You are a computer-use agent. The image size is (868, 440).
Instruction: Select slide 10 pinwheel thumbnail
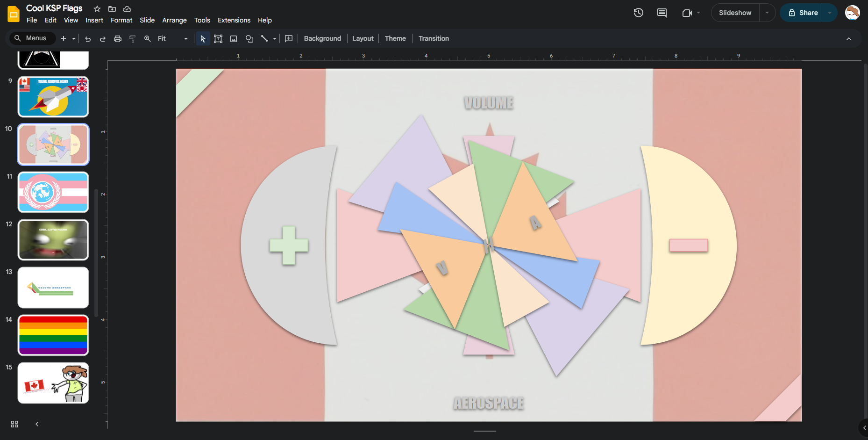pyautogui.click(x=53, y=144)
